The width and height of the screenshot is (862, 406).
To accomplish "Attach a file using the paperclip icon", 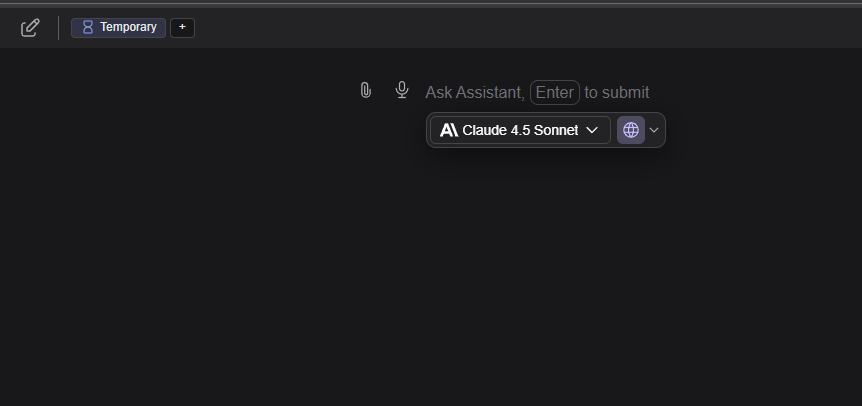I will coord(366,91).
